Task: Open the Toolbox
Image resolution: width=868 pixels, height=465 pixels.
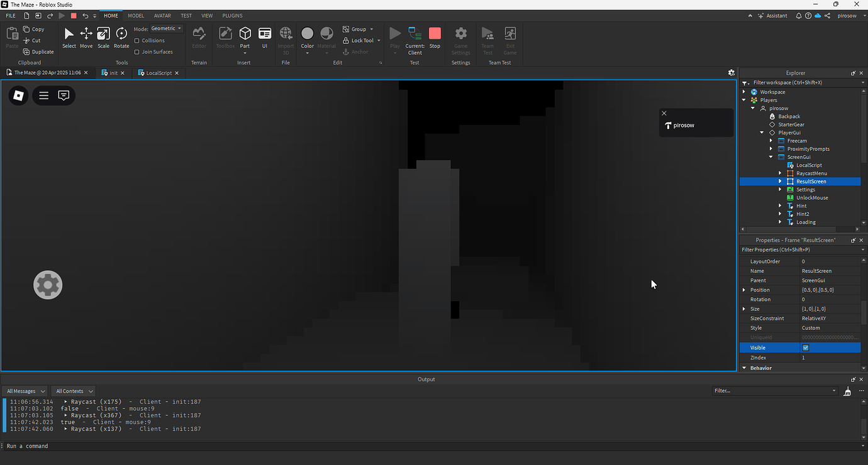Action: [225, 38]
